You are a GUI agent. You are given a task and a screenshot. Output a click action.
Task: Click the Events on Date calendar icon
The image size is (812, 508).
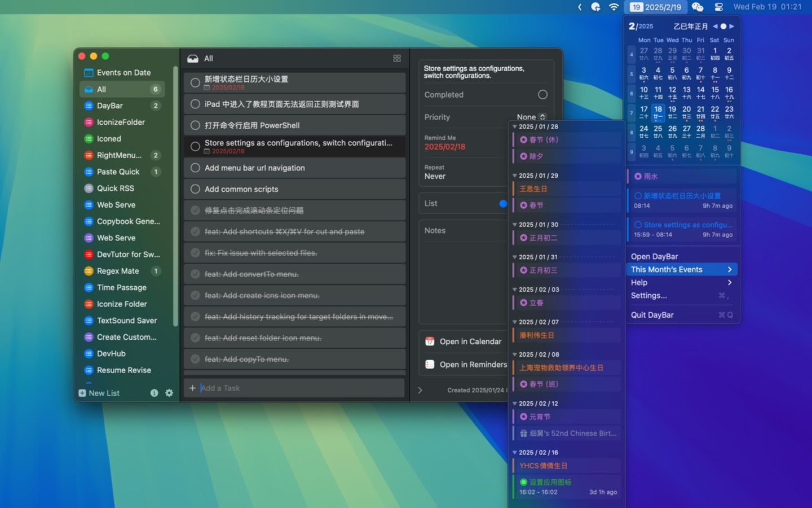tap(89, 73)
